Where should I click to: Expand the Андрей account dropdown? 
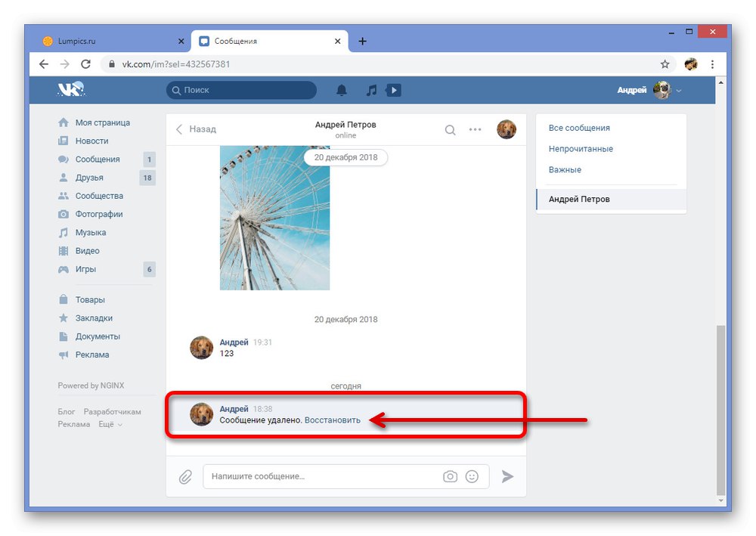[x=679, y=91]
